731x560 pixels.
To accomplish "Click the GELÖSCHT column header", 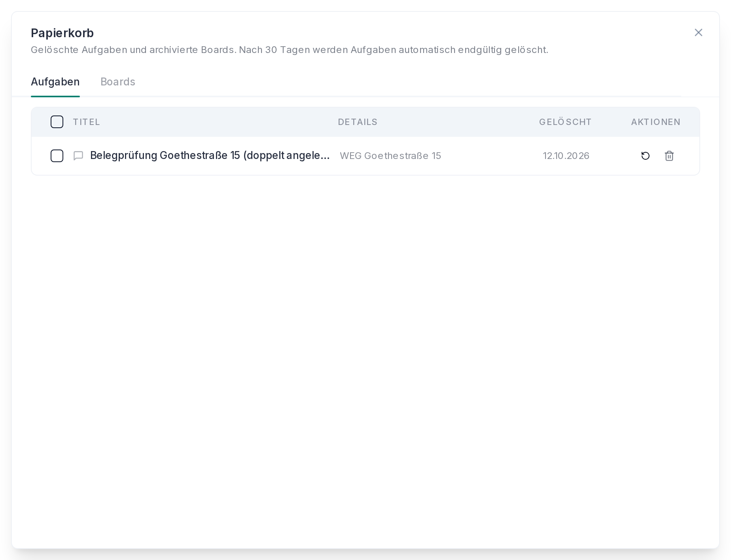I will tap(565, 122).
